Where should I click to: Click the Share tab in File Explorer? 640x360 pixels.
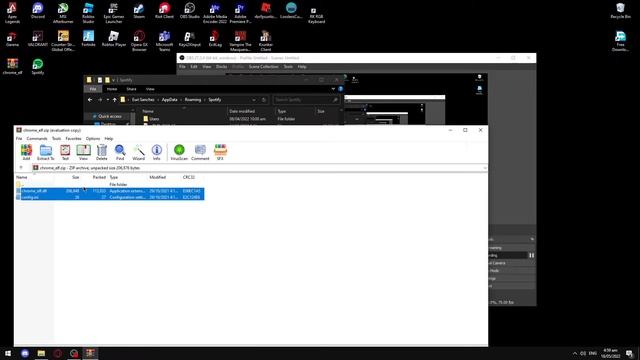pyautogui.click(x=131, y=89)
